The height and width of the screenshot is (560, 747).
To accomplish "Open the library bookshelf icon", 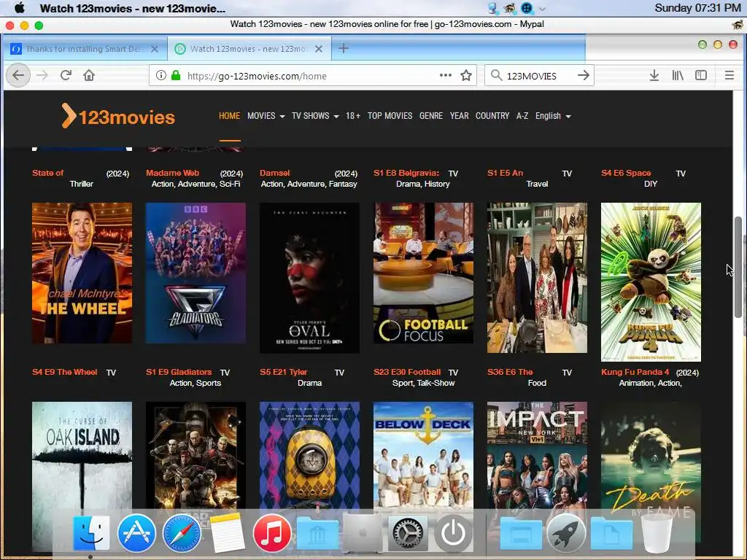I will pyautogui.click(x=678, y=75).
